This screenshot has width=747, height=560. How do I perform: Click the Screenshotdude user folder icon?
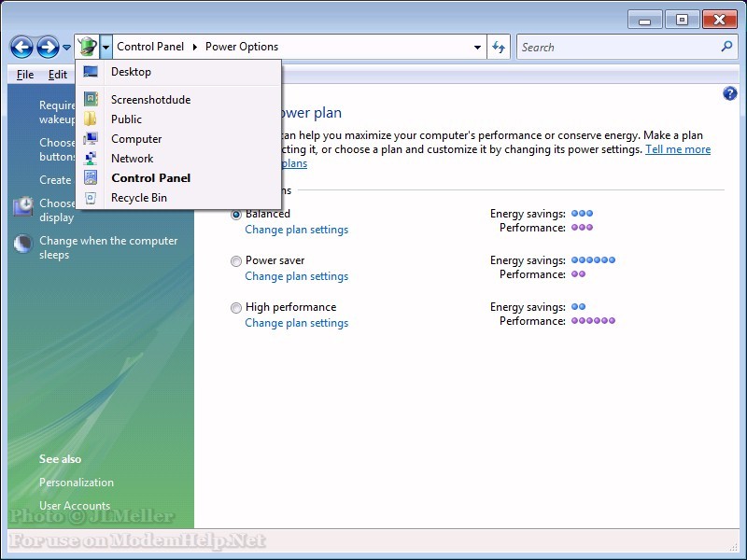click(91, 100)
